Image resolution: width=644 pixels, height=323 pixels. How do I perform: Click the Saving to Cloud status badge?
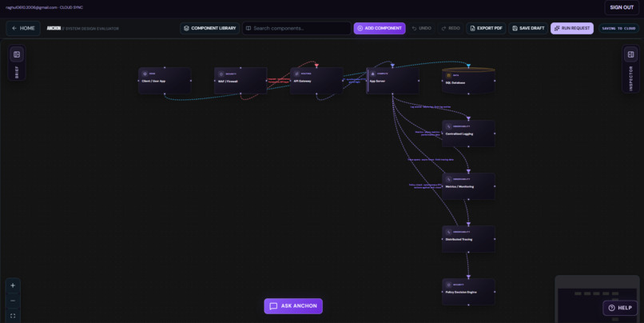(618, 28)
